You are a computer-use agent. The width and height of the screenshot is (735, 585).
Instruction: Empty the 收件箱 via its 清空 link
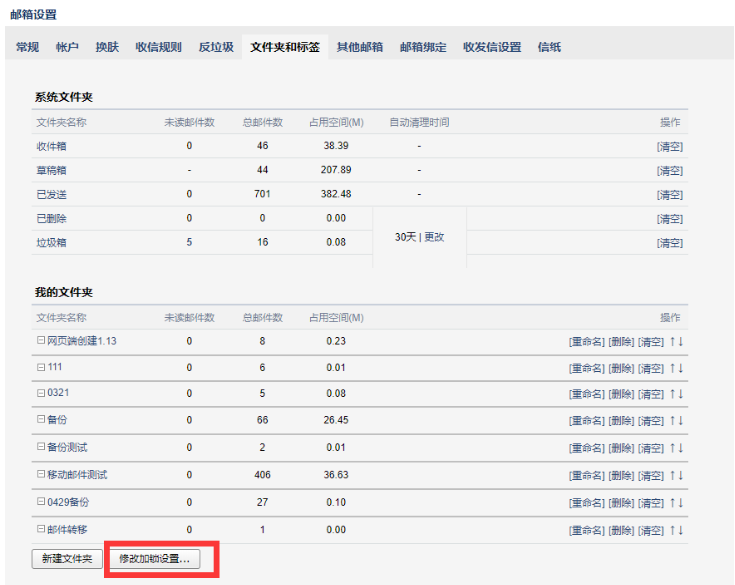(670, 147)
